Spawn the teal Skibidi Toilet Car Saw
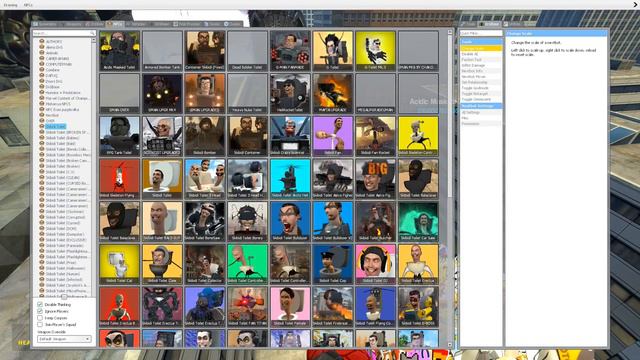Image resolution: width=640 pixels, height=360 pixels. pos(418,221)
